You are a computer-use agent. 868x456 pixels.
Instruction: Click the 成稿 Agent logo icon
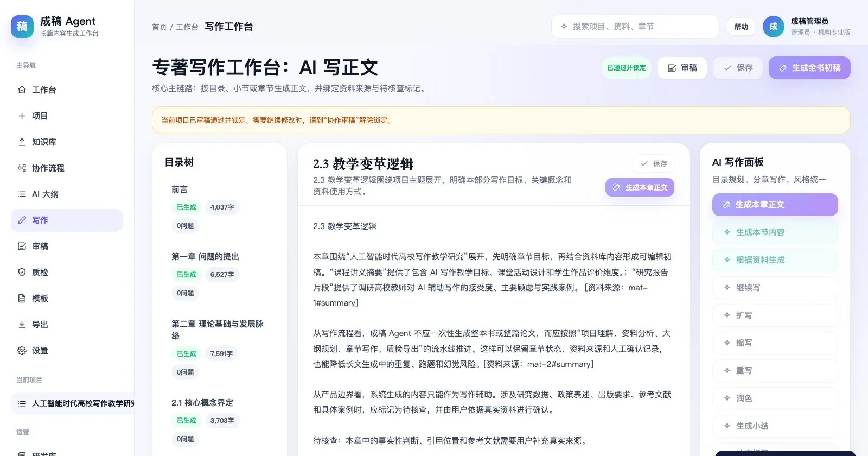22,26
